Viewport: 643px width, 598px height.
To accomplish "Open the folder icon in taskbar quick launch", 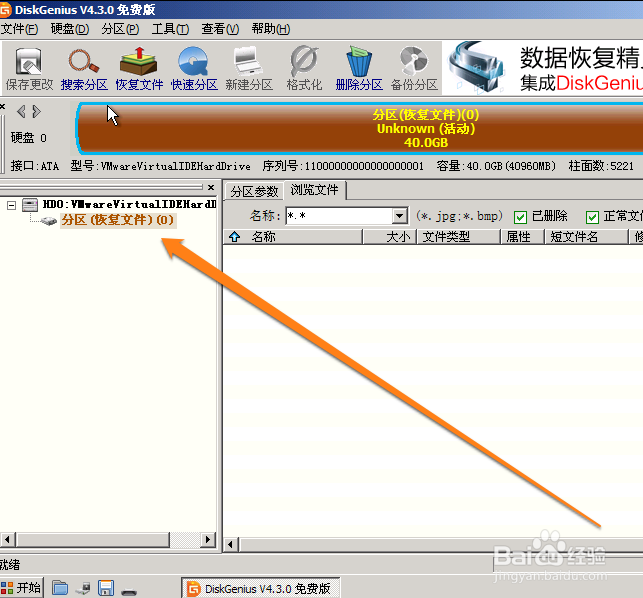I will tap(60, 588).
